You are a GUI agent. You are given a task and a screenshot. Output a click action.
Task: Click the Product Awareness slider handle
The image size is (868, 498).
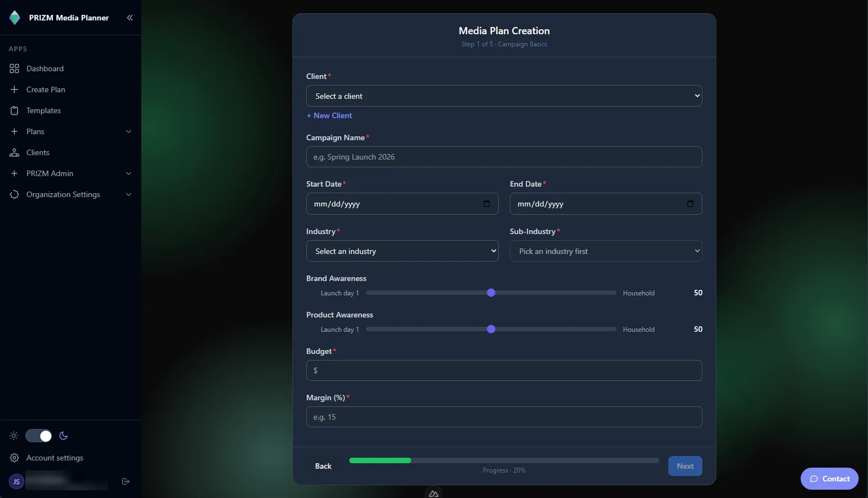coord(491,329)
